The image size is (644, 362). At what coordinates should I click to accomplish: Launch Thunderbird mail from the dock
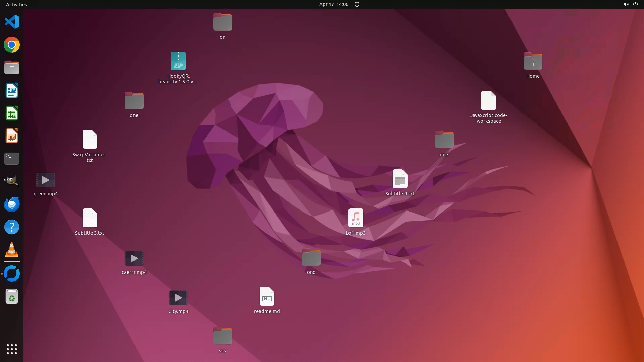12,204
